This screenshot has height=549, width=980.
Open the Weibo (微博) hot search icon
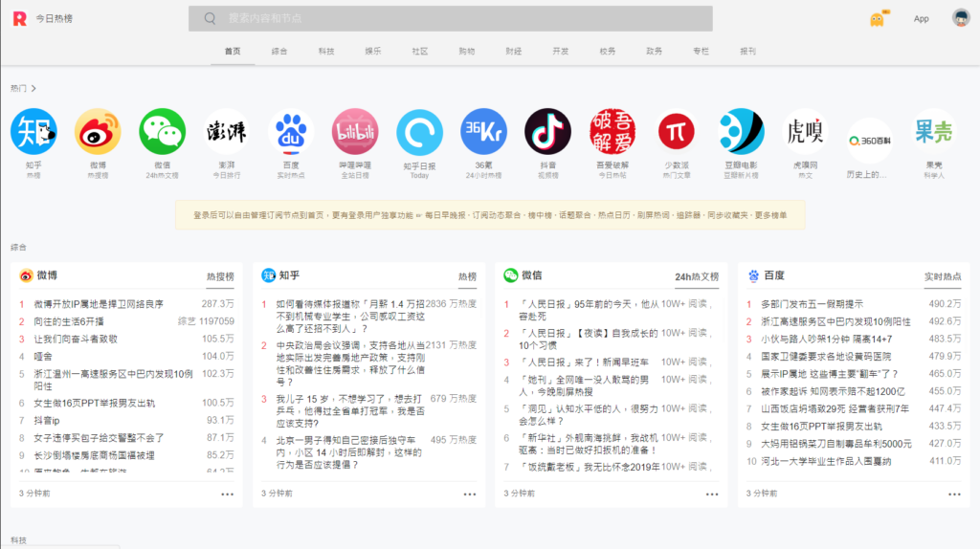coord(98,132)
